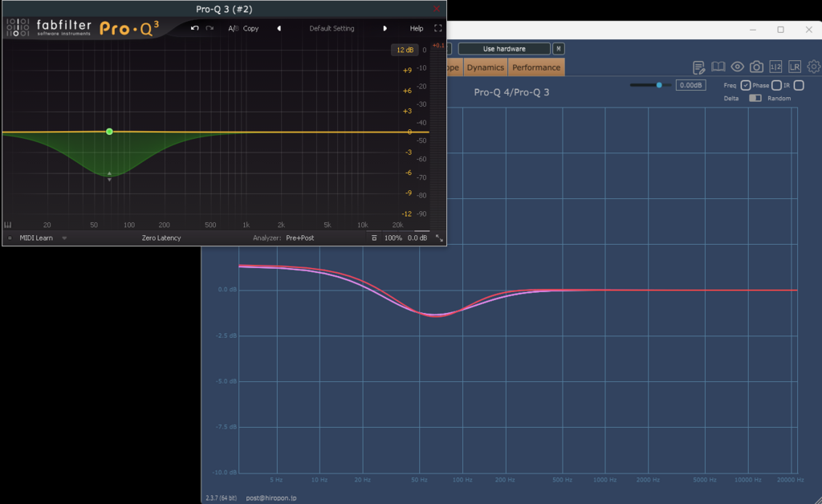This screenshot has height=504, width=822.
Task: Click the notes edit icon in analyzer toolbar
Action: coord(698,67)
